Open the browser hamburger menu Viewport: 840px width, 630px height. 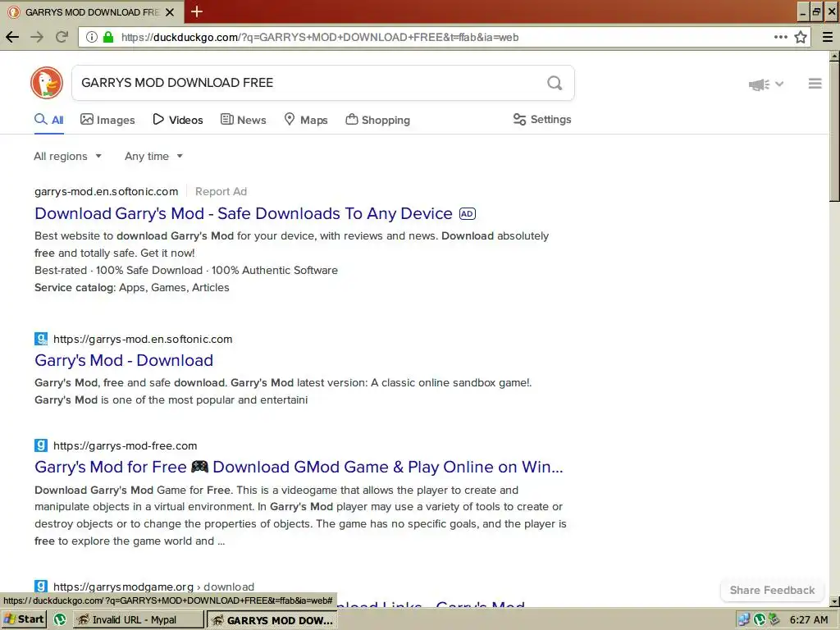(827, 37)
